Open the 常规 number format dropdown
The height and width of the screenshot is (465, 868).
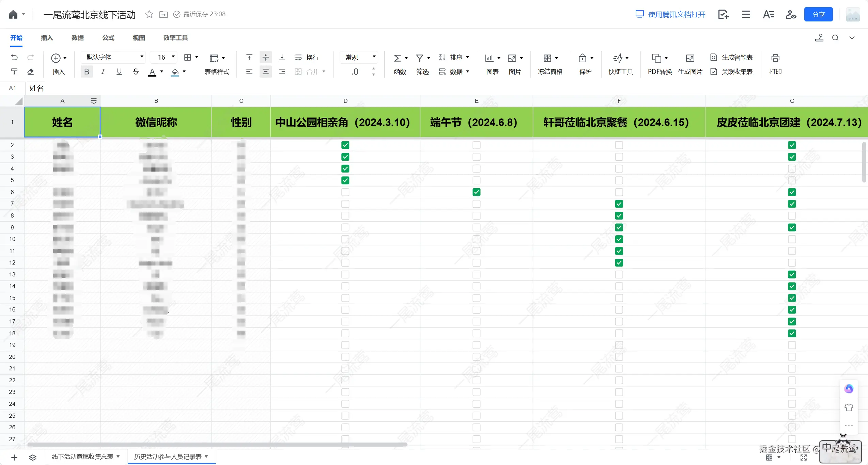(360, 57)
